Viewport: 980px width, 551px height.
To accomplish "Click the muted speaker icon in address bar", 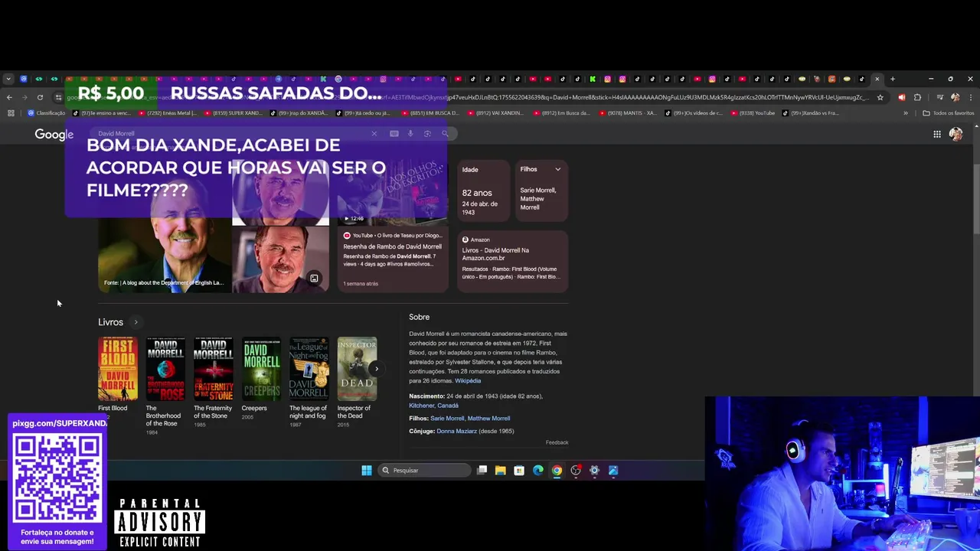I will (901, 97).
